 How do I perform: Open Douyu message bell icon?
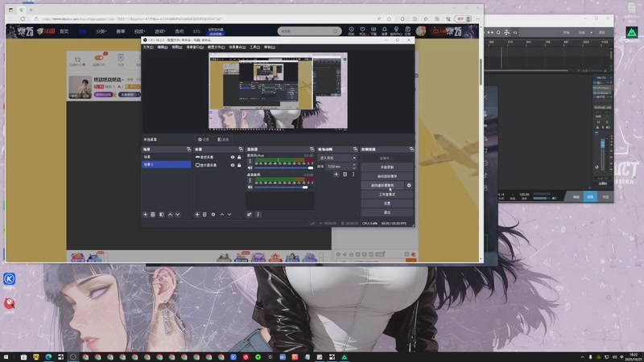pos(385,30)
